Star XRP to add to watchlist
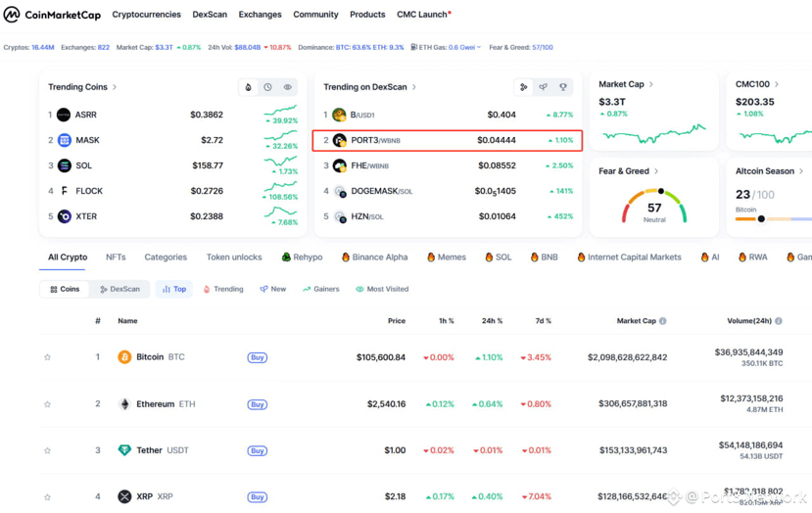Image resolution: width=812 pixels, height=513 pixels. pyautogui.click(x=48, y=497)
